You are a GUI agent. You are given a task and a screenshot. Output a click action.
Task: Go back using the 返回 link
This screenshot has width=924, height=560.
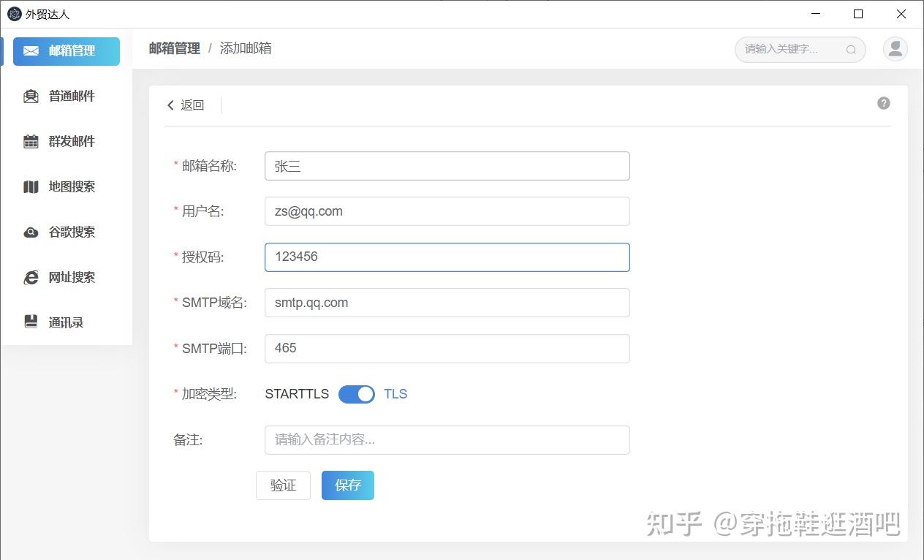185,105
